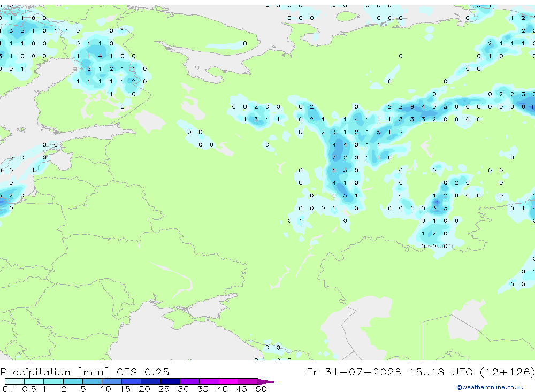Click the 40–45 mm magenta legend swatch

(228, 381)
